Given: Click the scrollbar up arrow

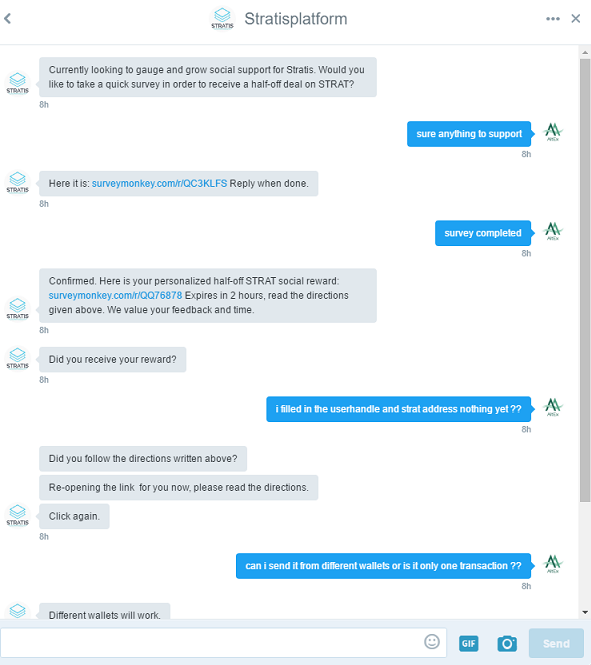Looking at the screenshot, I should tap(585, 53).
